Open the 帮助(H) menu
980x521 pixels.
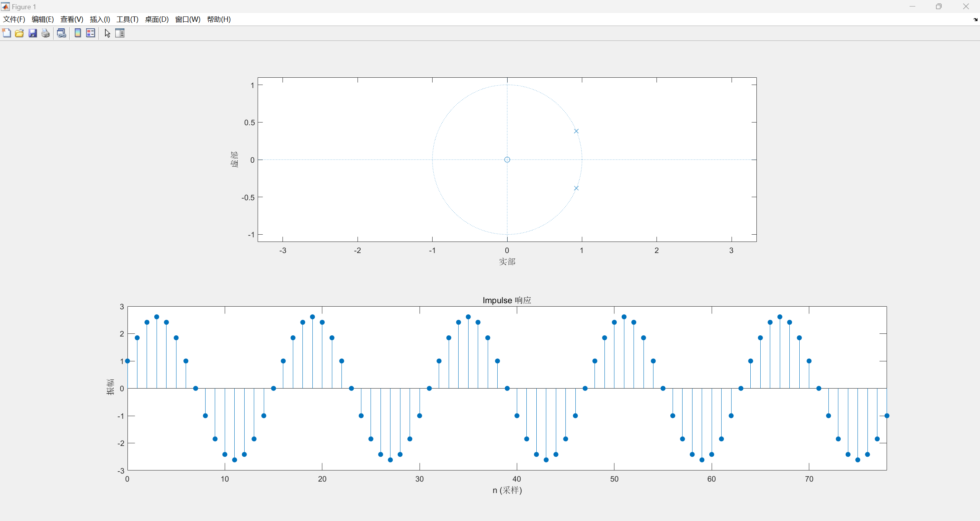tap(219, 19)
